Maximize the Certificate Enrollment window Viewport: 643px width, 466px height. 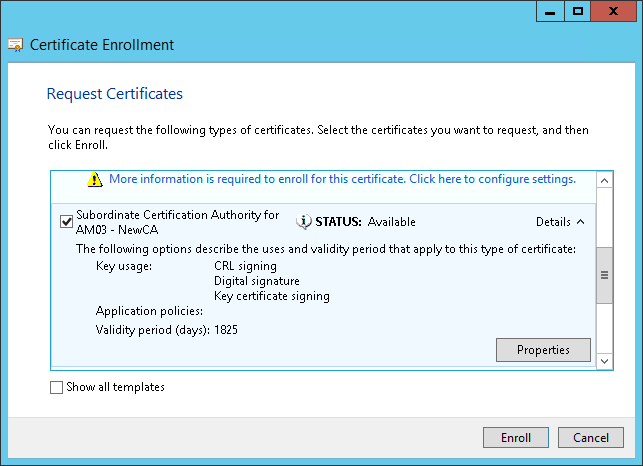pos(578,11)
